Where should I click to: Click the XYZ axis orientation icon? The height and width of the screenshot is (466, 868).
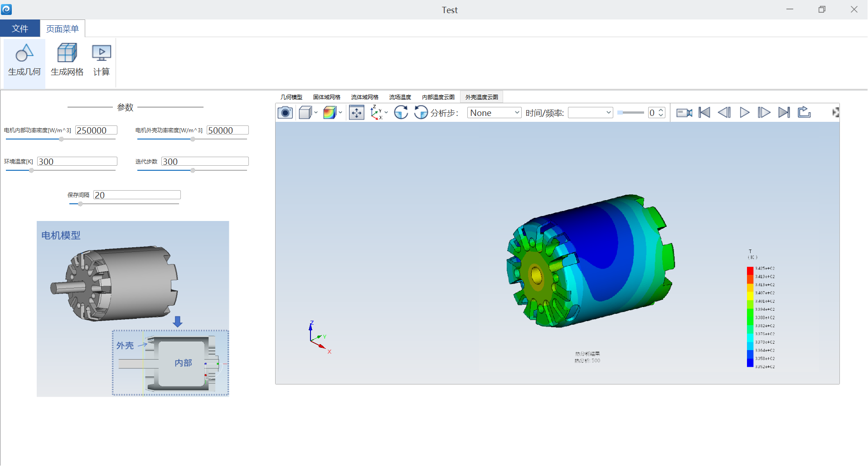pos(376,112)
